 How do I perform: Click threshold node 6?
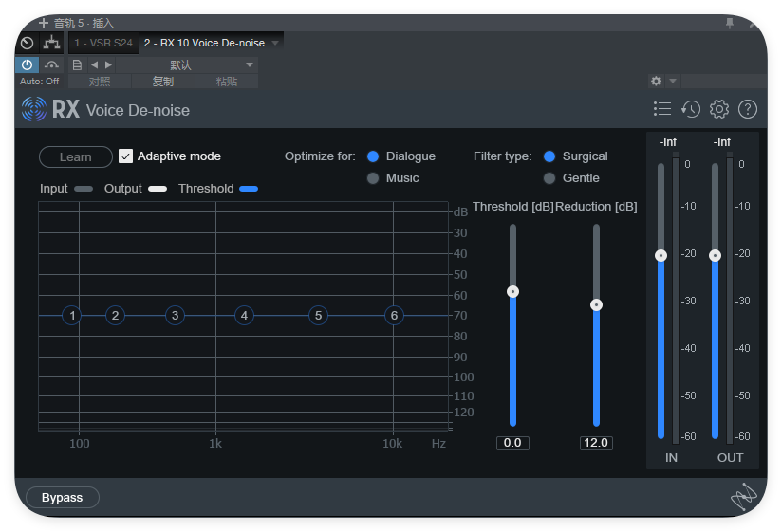tap(394, 316)
